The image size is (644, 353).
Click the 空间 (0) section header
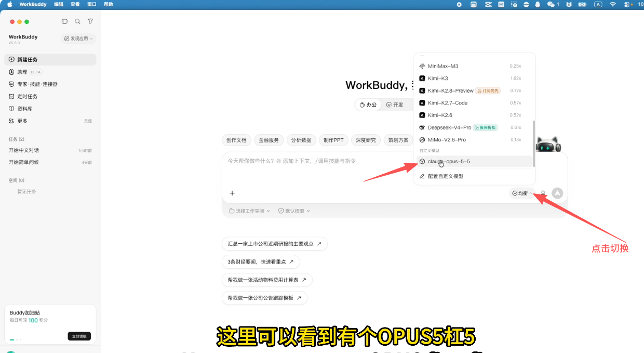pos(17,180)
